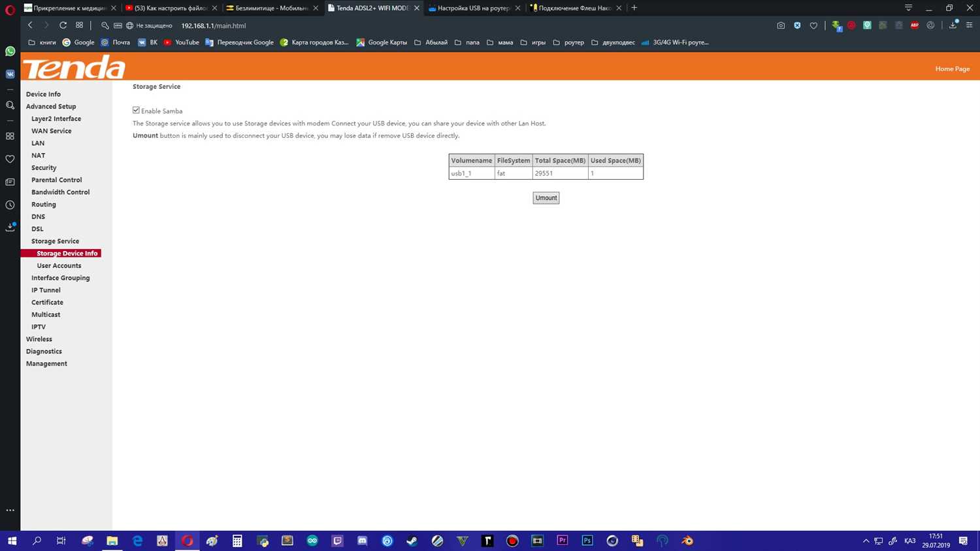The height and width of the screenshot is (551, 980).
Task: Click the Umount button
Action: 546,198
